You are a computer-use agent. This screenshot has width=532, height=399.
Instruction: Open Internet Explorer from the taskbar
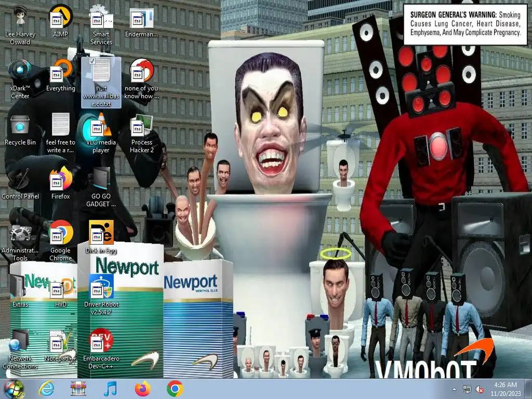46,389
